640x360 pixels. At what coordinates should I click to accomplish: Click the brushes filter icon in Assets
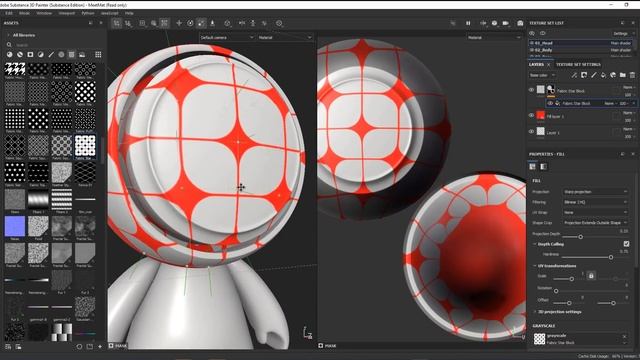51,54
